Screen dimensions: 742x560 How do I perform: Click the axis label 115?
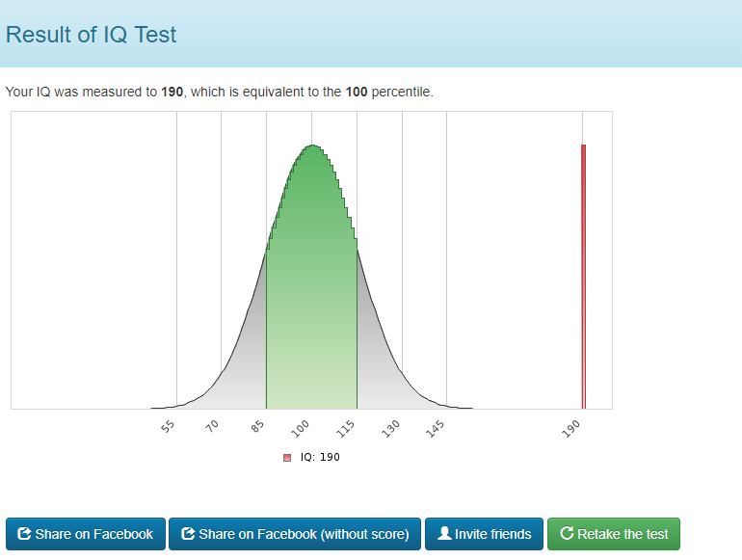point(345,428)
